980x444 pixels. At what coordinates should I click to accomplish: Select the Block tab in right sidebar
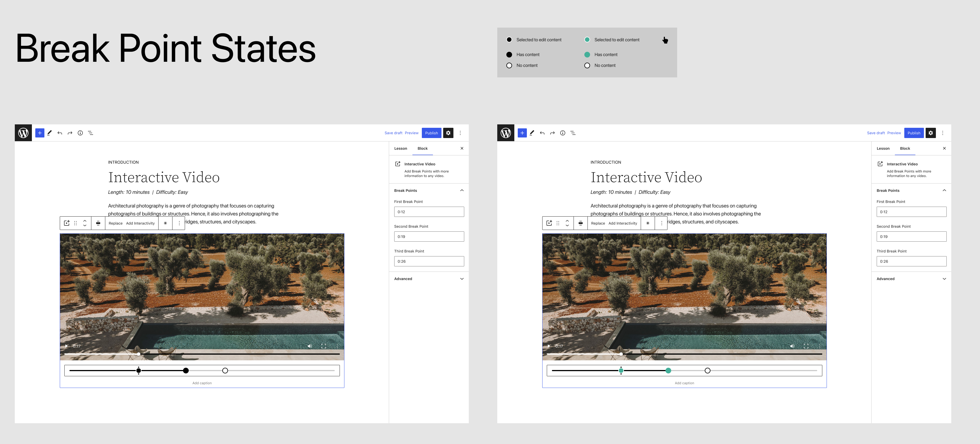pyautogui.click(x=905, y=148)
